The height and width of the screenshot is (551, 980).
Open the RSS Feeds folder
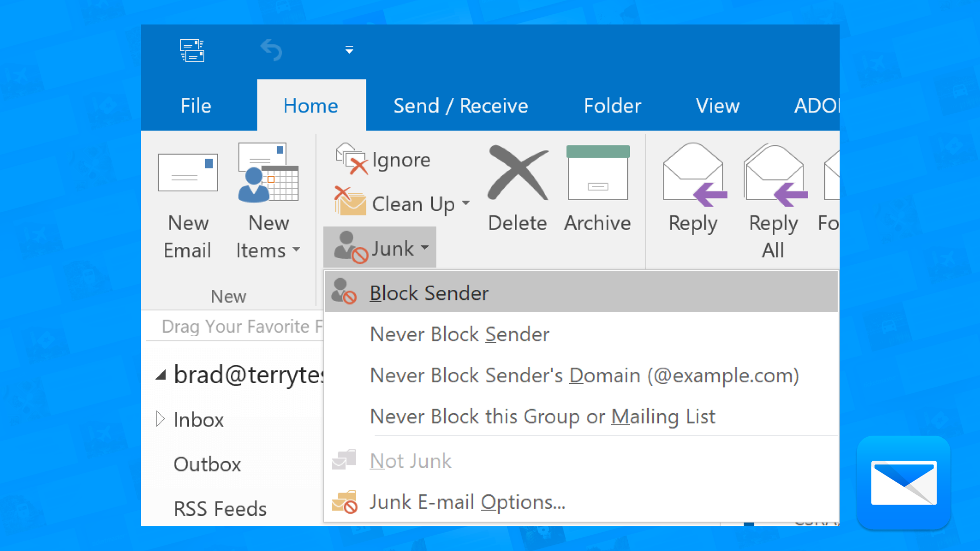220,509
